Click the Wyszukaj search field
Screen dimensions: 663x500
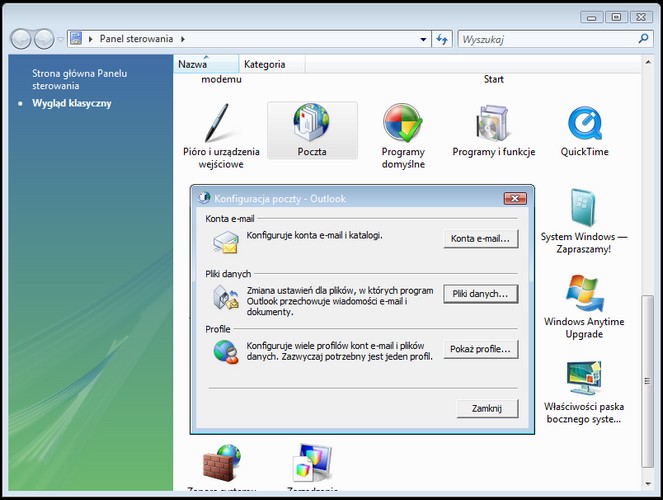[545, 39]
